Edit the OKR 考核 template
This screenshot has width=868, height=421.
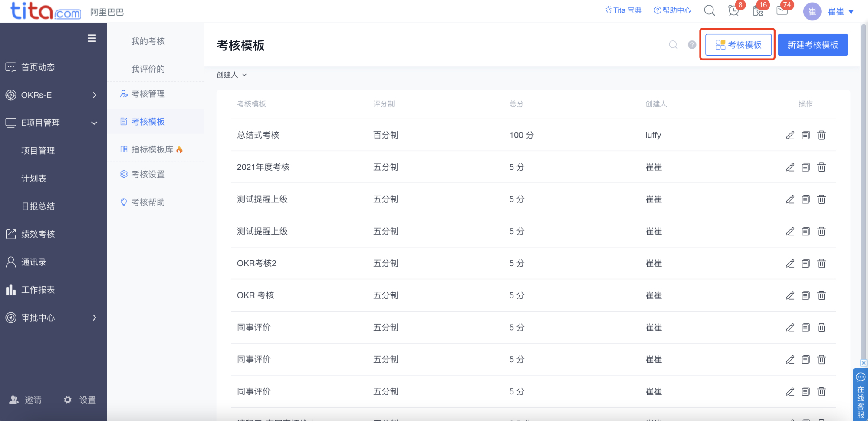[790, 295]
